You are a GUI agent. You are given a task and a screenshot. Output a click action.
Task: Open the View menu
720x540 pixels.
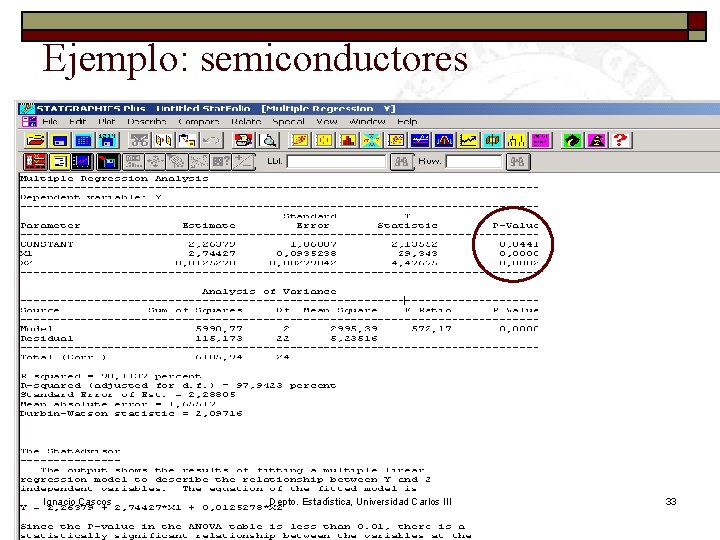click(326, 121)
